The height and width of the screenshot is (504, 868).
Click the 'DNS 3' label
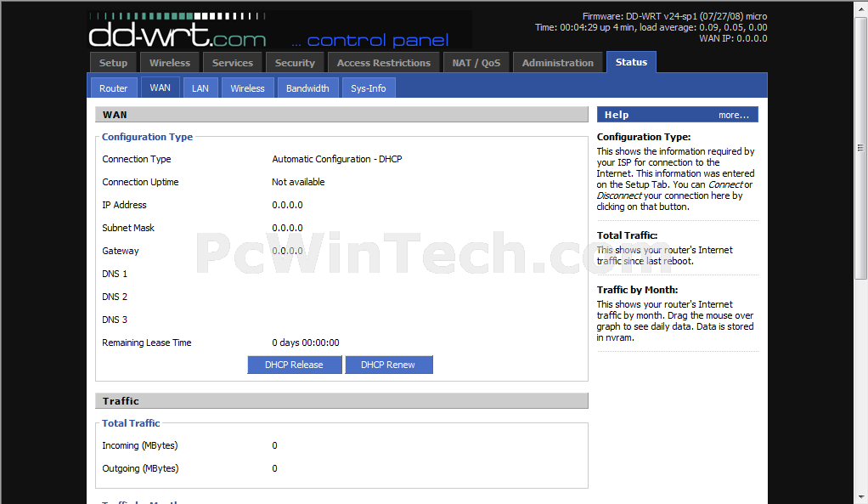[x=115, y=320]
